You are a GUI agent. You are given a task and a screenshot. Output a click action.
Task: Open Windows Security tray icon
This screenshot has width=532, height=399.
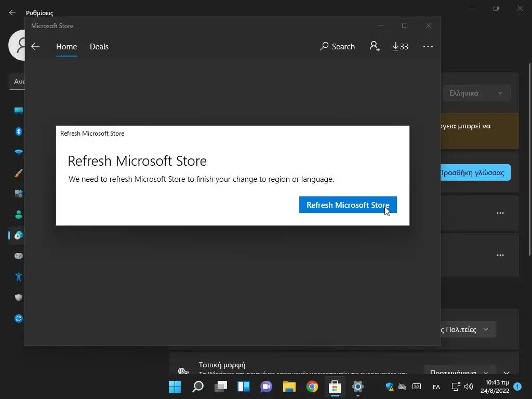pos(390,387)
